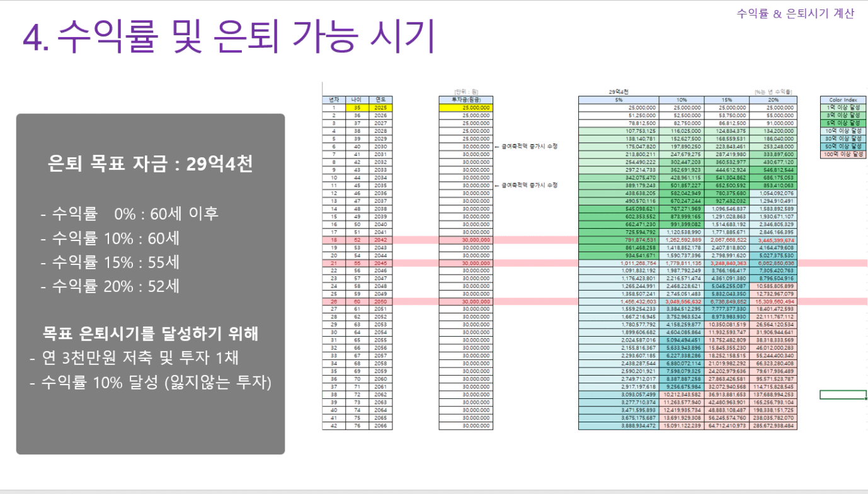Click the '5%' return column header
This screenshot has height=494, width=868.
coord(618,99)
